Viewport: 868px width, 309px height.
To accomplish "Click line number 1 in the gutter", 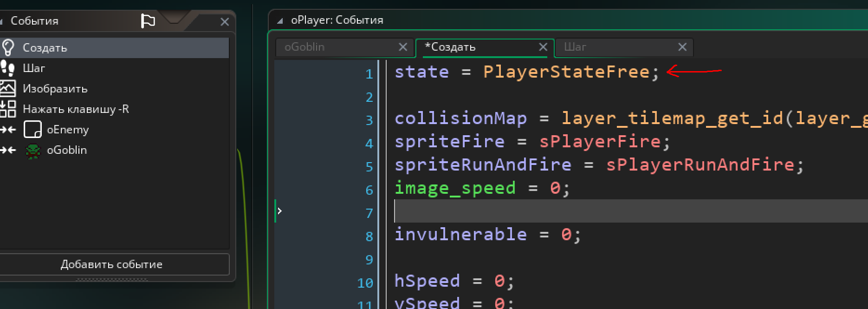I will (369, 74).
